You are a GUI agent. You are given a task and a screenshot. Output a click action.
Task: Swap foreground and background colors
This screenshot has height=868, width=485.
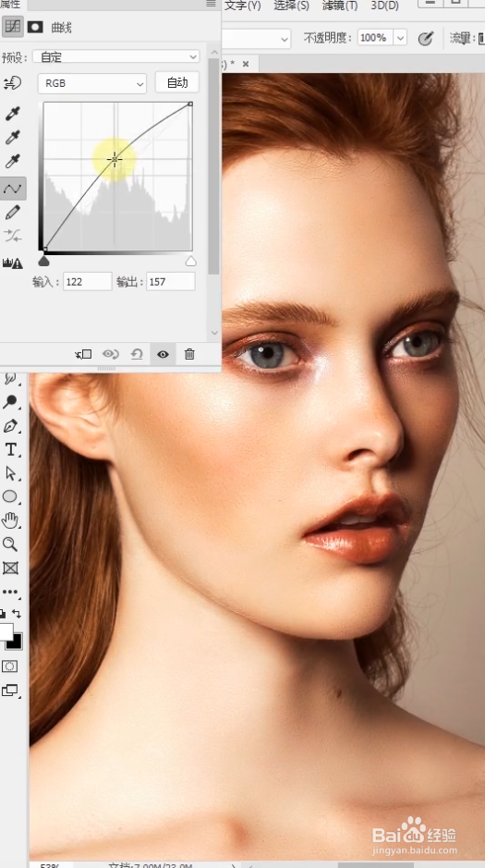pyautogui.click(x=17, y=614)
